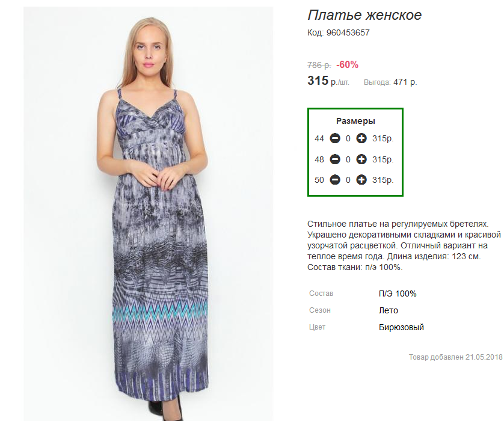Decrease quantity for size 48
The height and width of the screenshot is (421, 504).
point(335,159)
